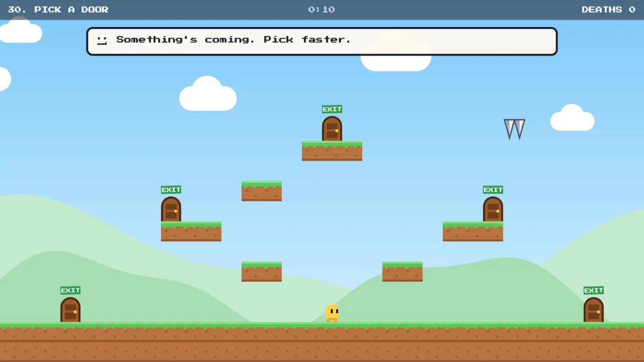Click the EXIT sign above the top center door
This screenshot has height=362, width=644.
[x=332, y=109]
